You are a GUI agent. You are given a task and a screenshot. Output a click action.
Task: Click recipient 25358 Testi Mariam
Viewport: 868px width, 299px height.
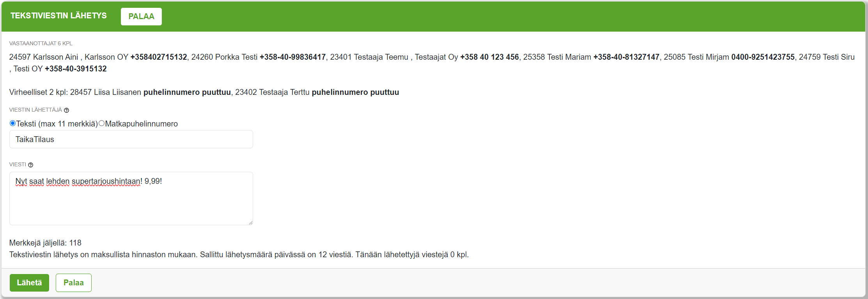(x=557, y=57)
